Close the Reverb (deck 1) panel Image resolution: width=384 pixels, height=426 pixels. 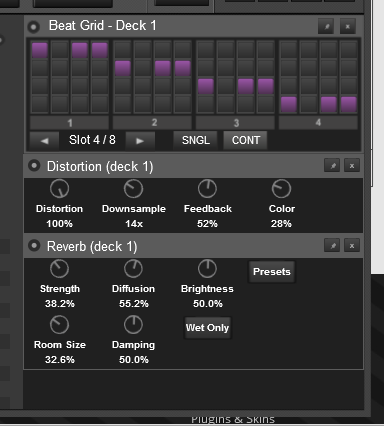[352, 246]
